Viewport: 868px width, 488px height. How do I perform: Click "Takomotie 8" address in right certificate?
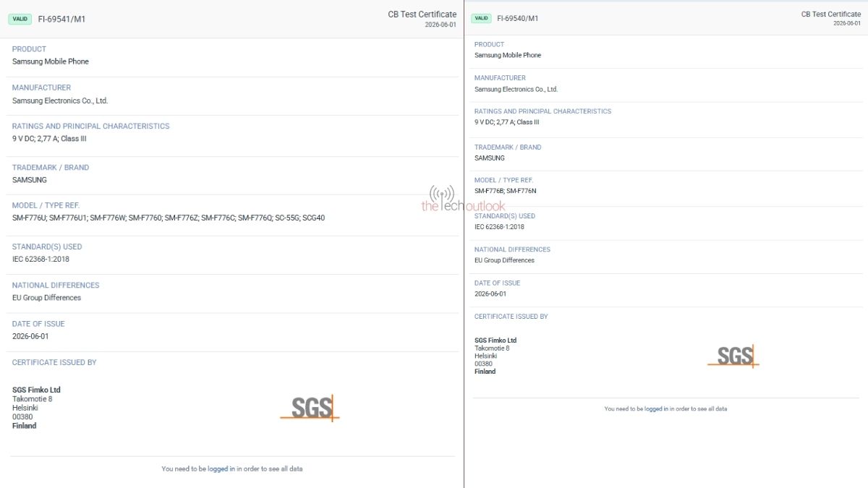492,348
